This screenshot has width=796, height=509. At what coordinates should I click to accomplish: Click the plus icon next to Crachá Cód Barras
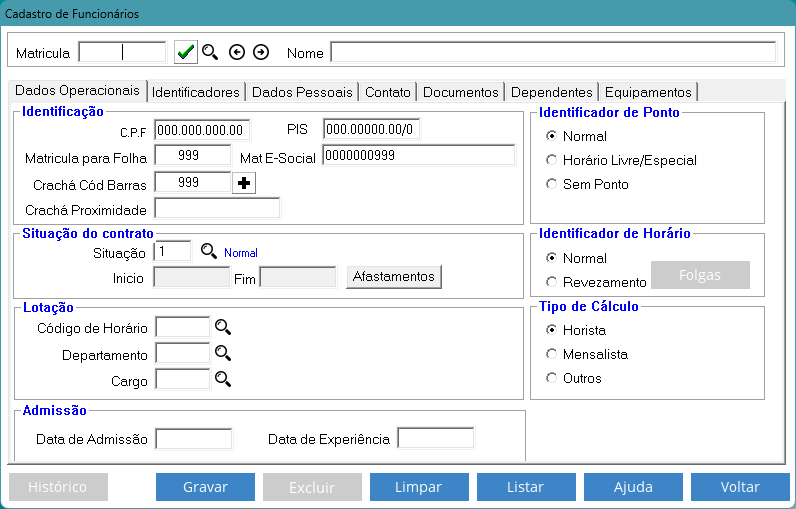[x=243, y=183]
